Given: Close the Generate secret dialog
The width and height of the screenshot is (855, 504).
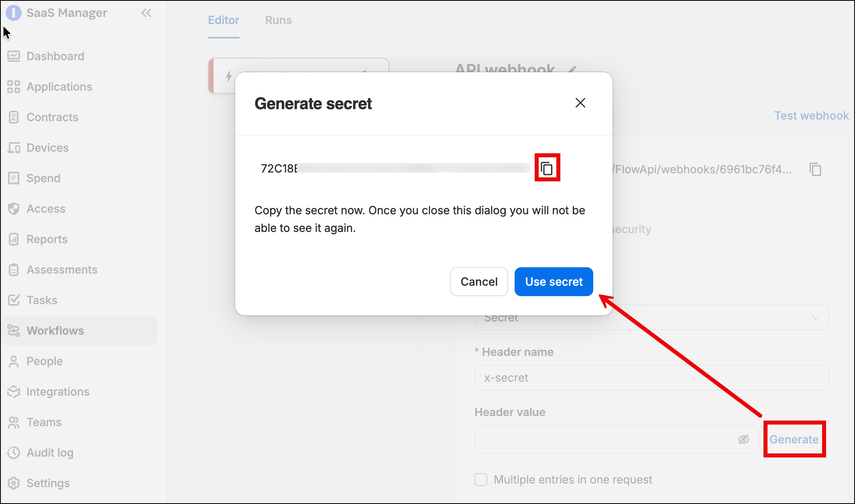Looking at the screenshot, I should [580, 103].
